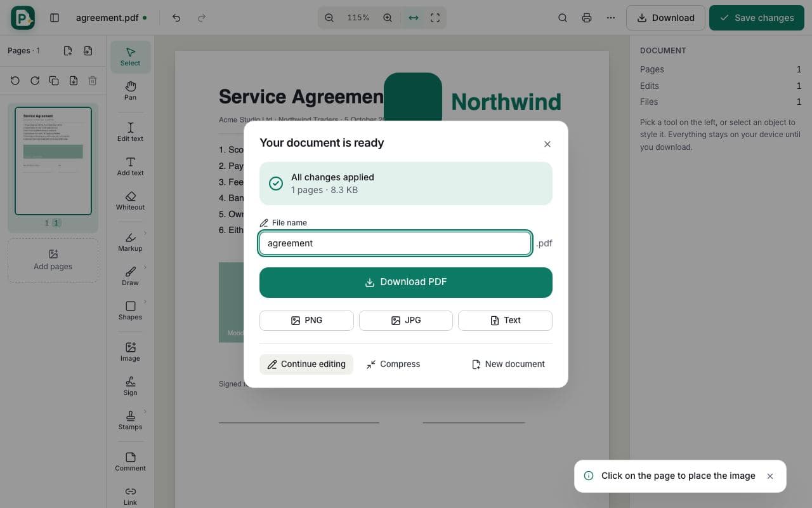Expand the Shapes tool chevron

[x=145, y=302]
